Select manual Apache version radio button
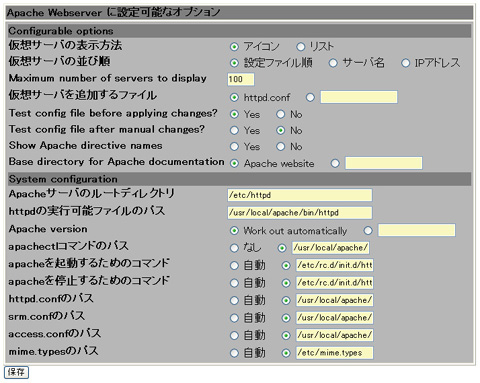 368,231
